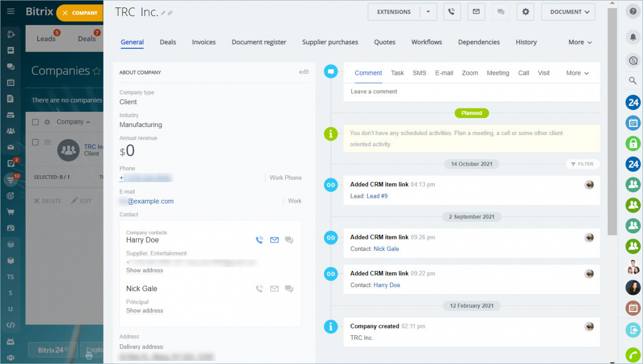Image resolution: width=643 pixels, height=364 pixels.
Task: Click the avatar on Company created entry
Action: tap(589, 327)
